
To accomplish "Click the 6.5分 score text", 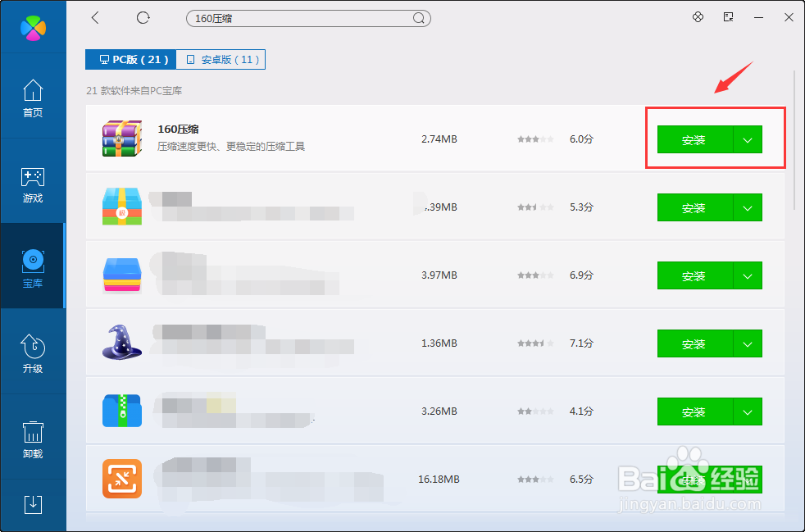I will [x=581, y=479].
